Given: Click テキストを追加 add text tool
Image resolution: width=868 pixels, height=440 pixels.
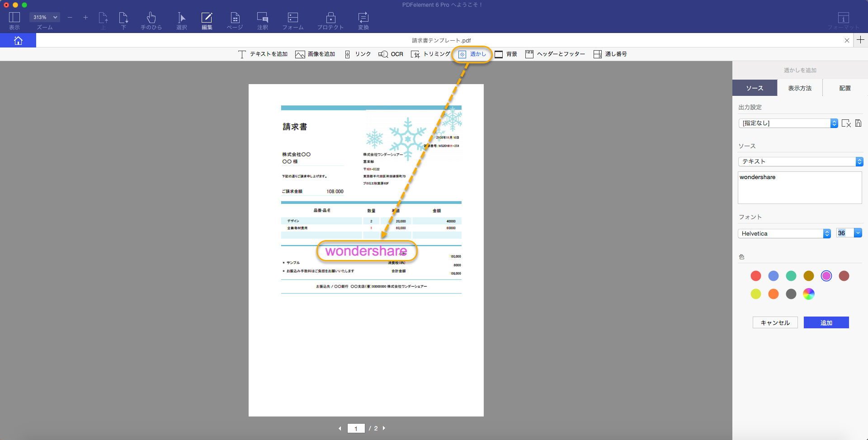Looking at the screenshot, I should pos(263,54).
